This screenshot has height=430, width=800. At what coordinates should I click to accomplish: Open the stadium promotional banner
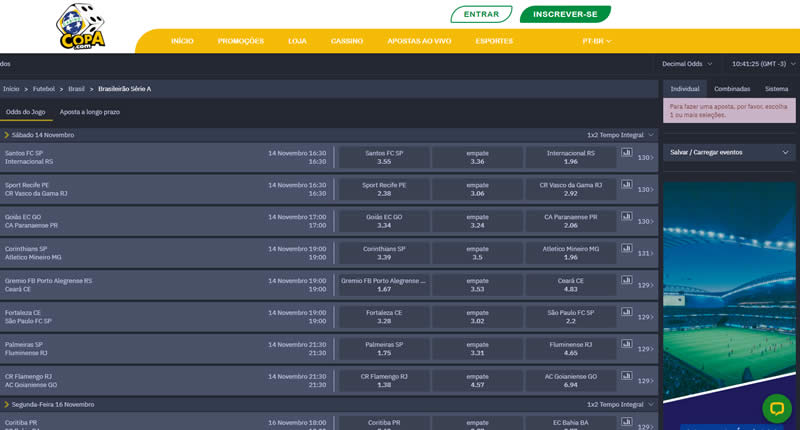tap(729, 306)
